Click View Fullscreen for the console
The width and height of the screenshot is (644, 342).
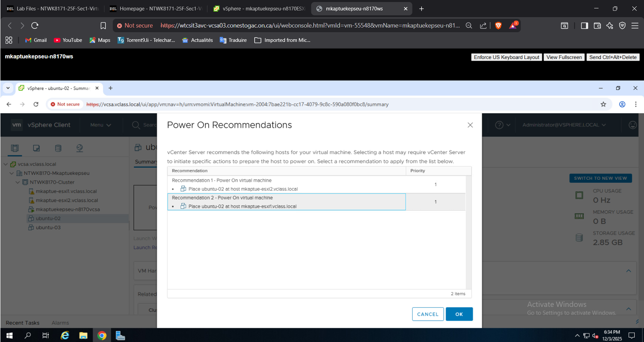pos(564,57)
